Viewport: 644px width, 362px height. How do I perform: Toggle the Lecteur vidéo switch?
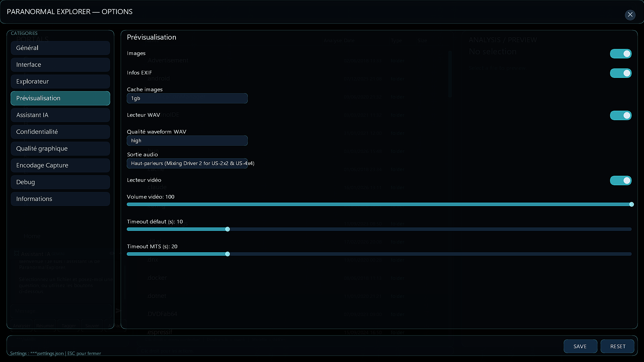pyautogui.click(x=621, y=180)
